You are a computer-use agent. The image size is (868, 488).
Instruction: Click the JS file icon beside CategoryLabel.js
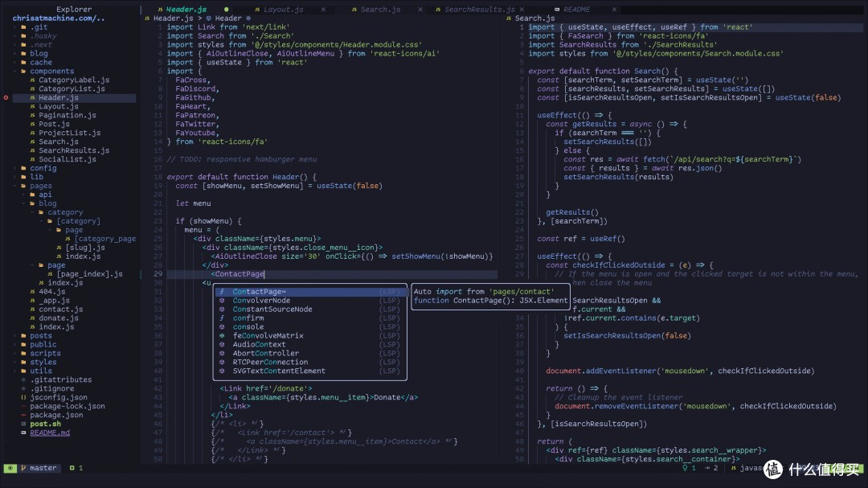coord(33,80)
